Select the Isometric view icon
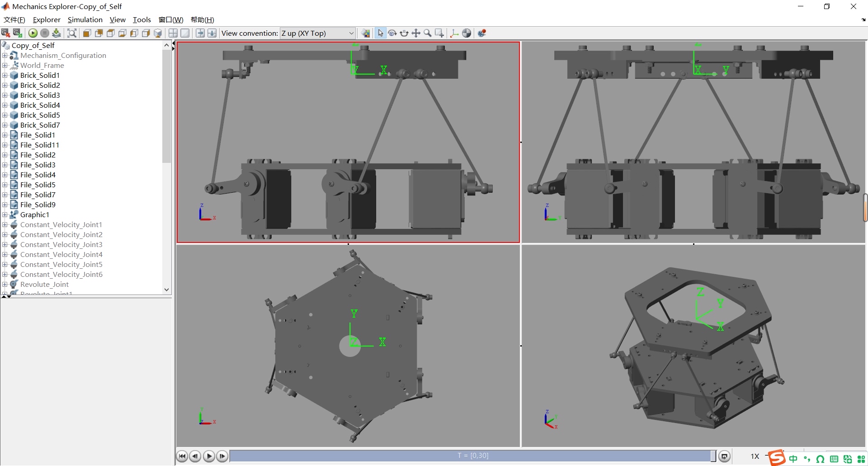The image size is (868, 466). point(158,33)
